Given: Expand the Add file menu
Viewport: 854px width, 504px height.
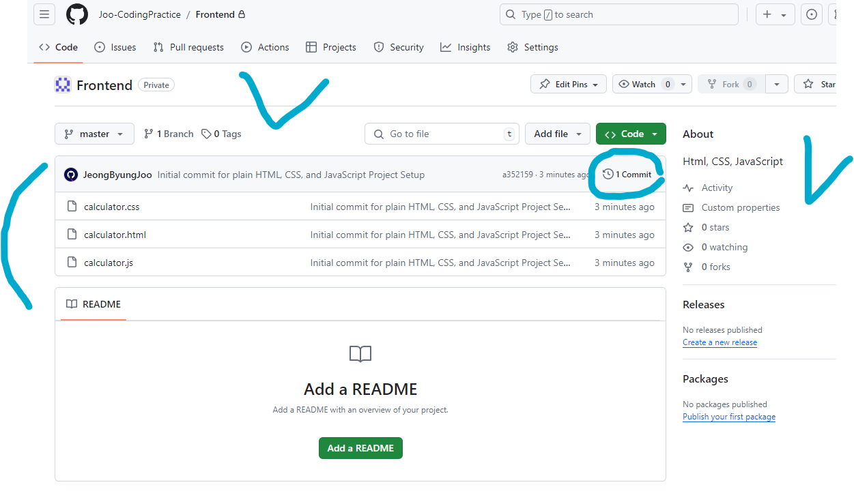Looking at the screenshot, I should point(558,134).
